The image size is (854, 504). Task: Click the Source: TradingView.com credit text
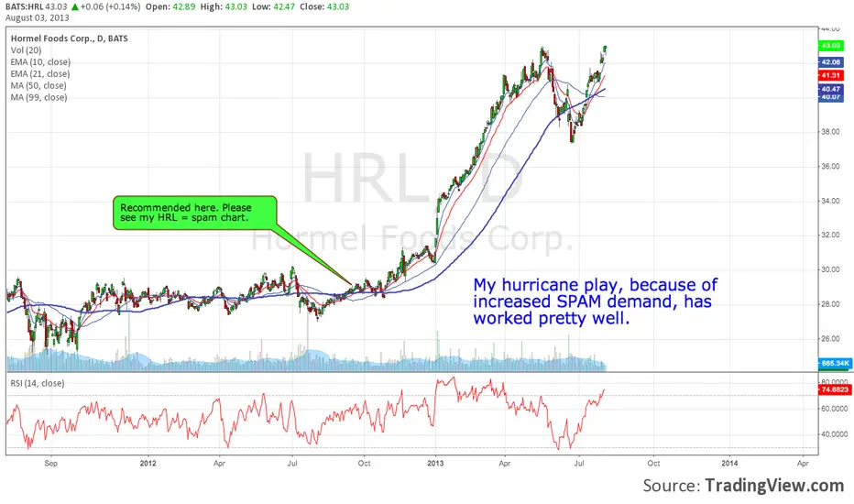[x=743, y=485]
